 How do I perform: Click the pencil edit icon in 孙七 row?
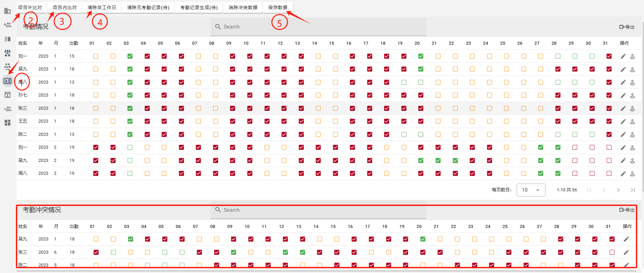[623, 96]
